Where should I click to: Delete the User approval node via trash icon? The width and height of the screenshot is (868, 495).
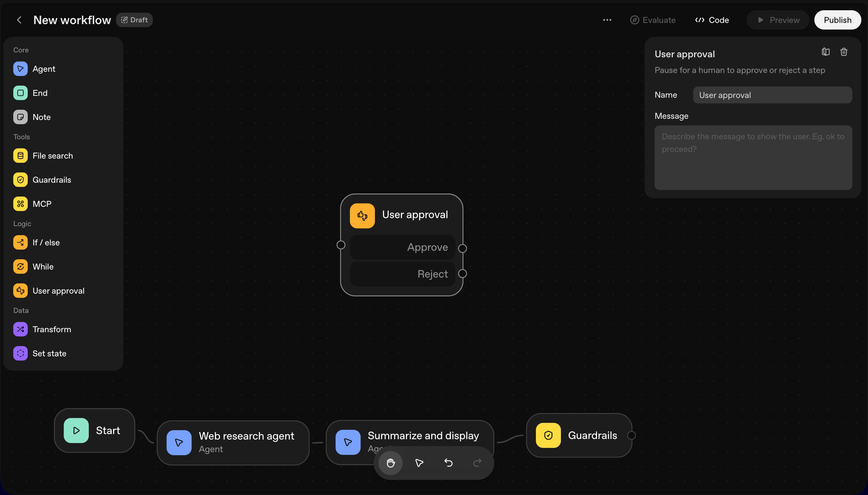pos(844,52)
